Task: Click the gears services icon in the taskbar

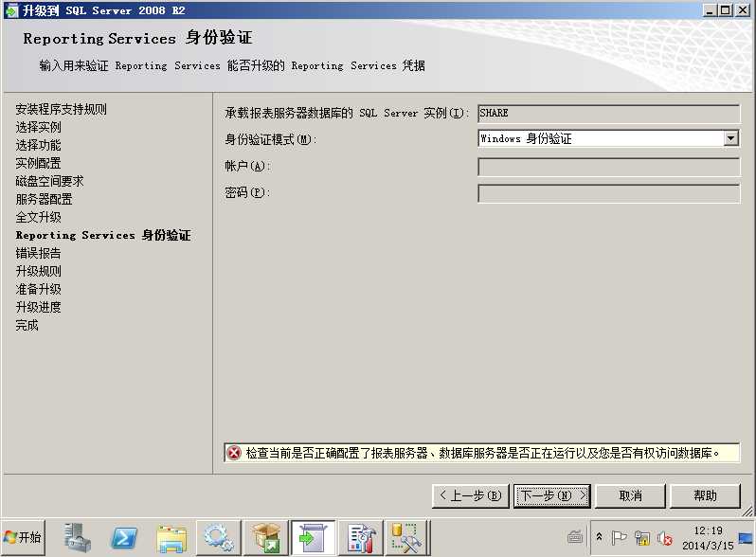Action: 219,538
